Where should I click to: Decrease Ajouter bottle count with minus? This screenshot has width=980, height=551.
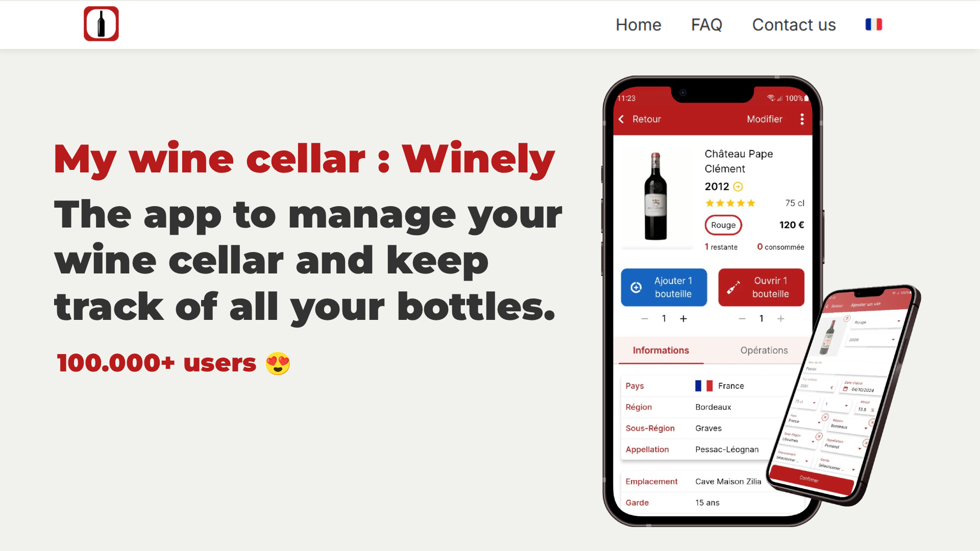645,319
